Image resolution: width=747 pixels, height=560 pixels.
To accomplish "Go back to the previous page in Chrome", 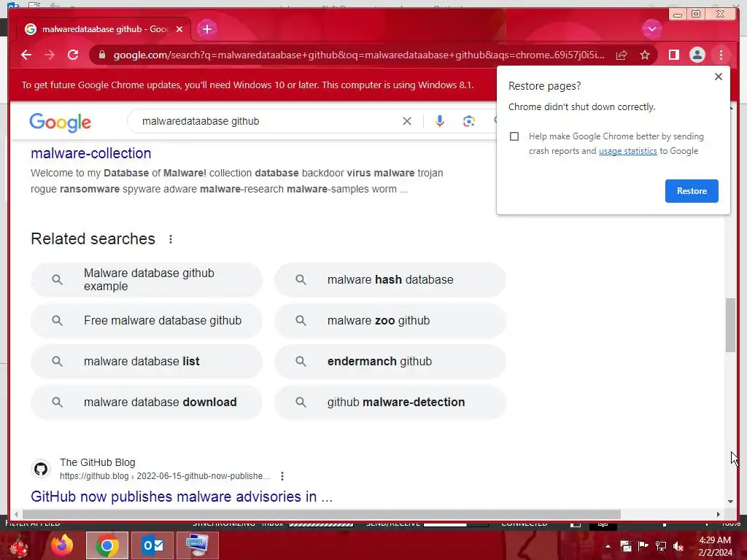I will pos(26,55).
